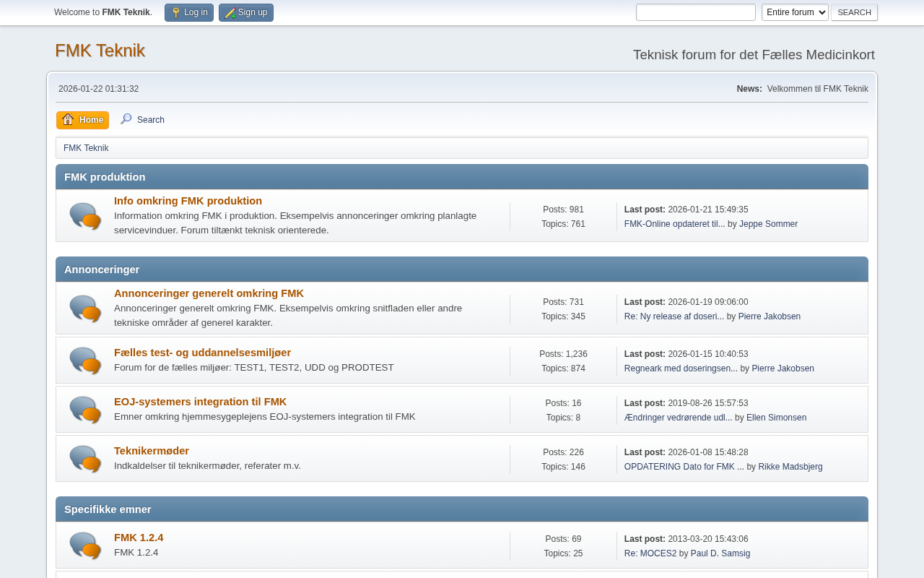This screenshot has width=924, height=578.
Task: Open the Search menu item
Action: coord(143,120)
